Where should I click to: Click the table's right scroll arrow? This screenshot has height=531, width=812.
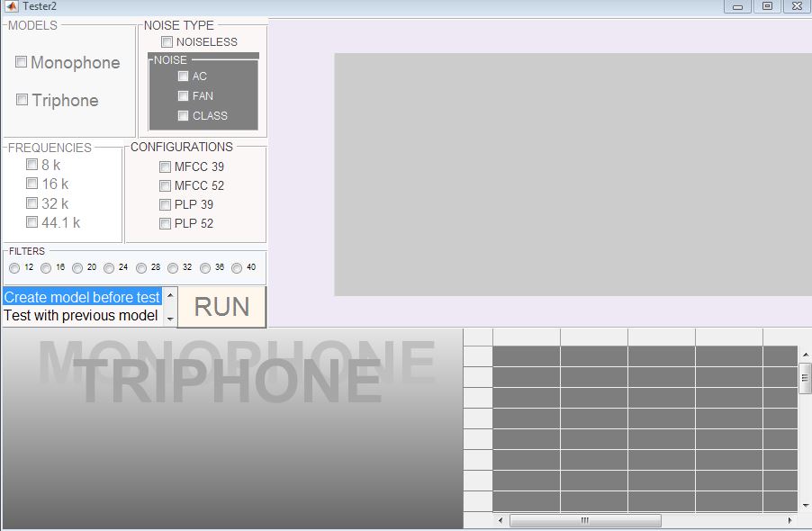pos(789,520)
